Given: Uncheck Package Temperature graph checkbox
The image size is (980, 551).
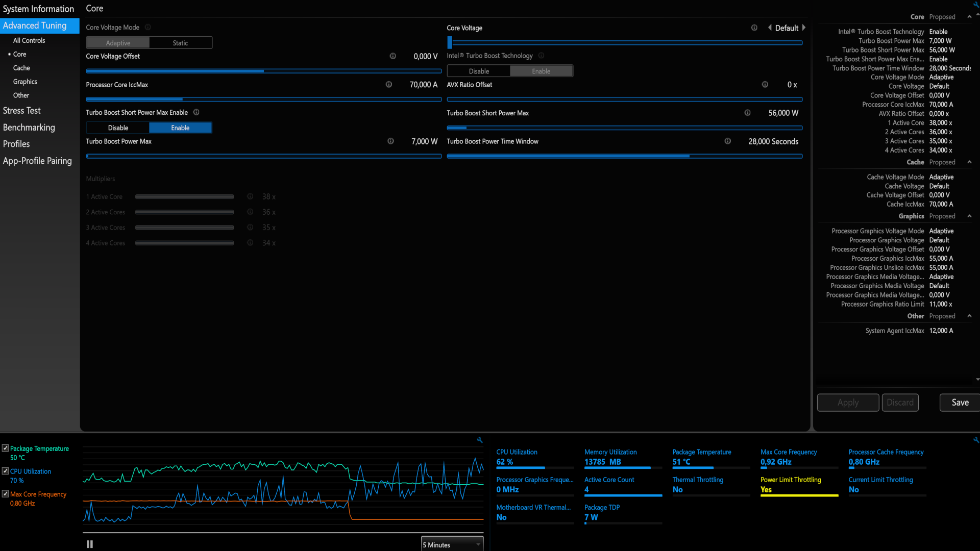Looking at the screenshot, I should coord(6,448).
